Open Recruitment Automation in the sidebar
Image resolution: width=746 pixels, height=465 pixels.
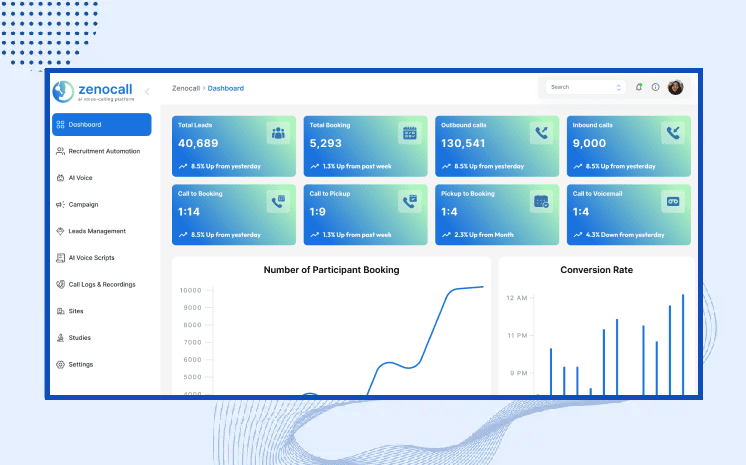103,151
